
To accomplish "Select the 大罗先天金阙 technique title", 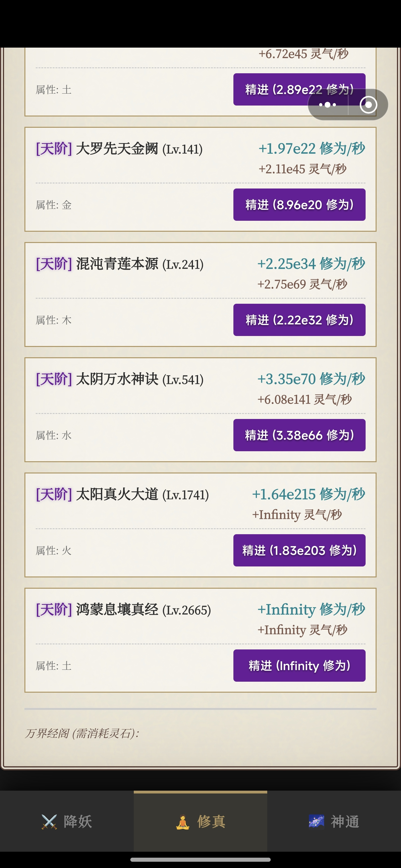I will coord(117,149).
